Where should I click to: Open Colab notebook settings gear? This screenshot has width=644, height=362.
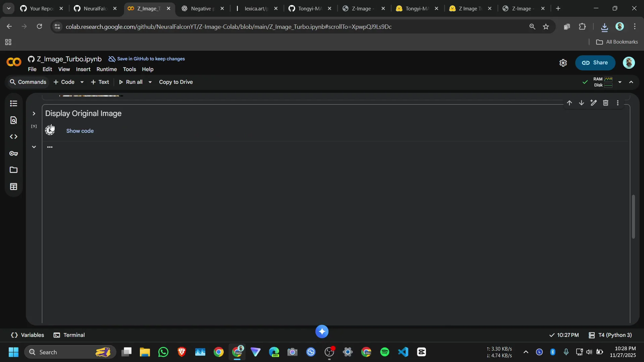click(563, 63)
